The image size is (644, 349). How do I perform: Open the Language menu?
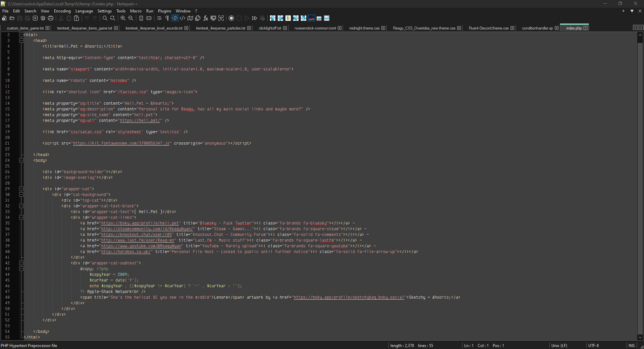[84, 11]
